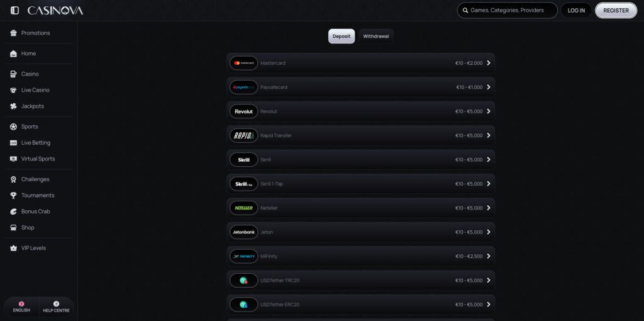Click the Challenges medal icon
Viewport: 644px width, 321px height.
14,179
